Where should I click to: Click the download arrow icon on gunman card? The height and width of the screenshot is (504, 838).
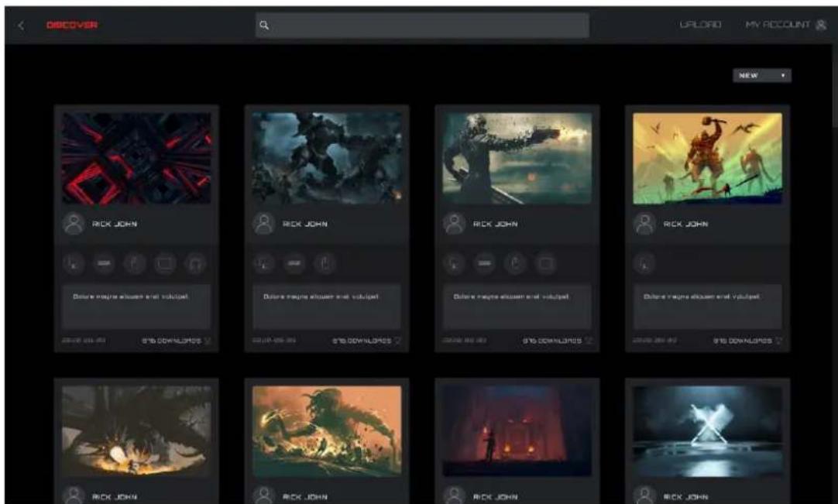pos(588,341)
